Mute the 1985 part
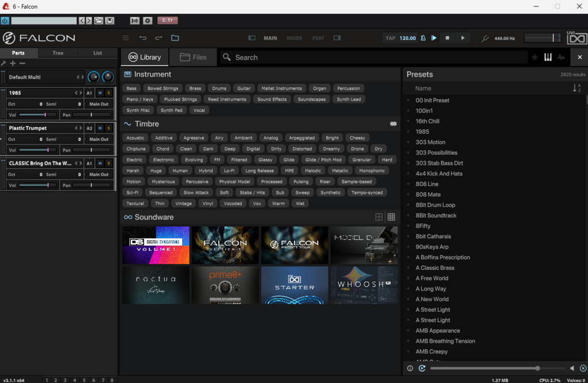 [100, 92]
